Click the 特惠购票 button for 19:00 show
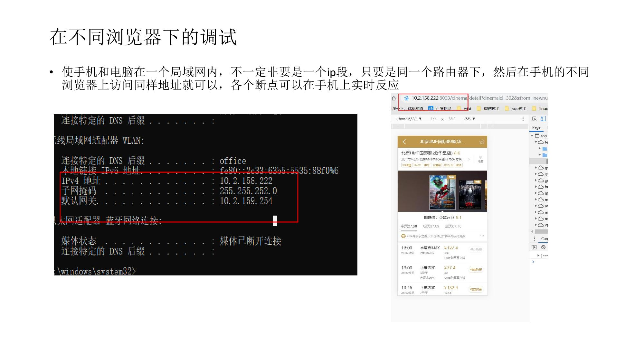The width and height of the screenshot is (644, 362). click(x=476, y=270)
